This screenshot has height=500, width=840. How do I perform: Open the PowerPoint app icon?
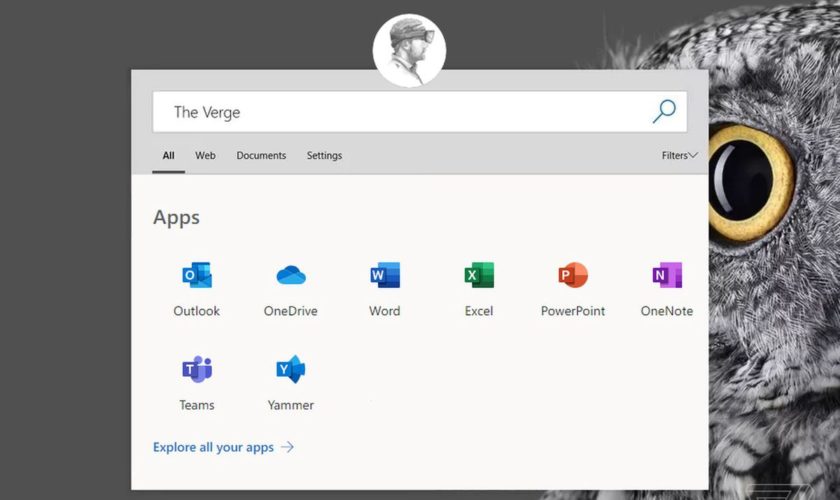(x=573, y=276)
